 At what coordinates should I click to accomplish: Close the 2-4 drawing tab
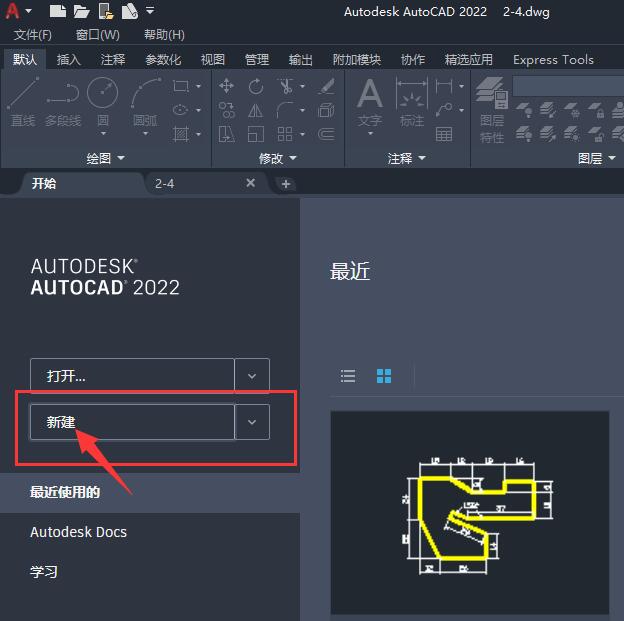[x=250, y=183]
